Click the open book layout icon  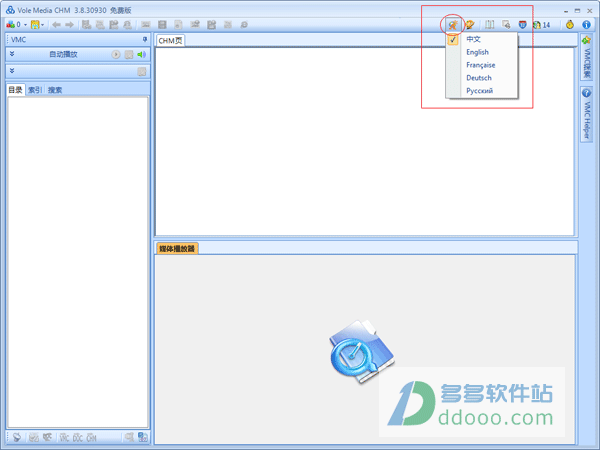pyautogui.click(x=489, y=25)
